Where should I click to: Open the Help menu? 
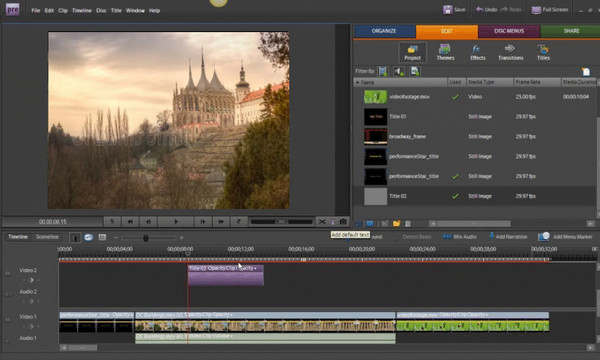pos(154,10)
